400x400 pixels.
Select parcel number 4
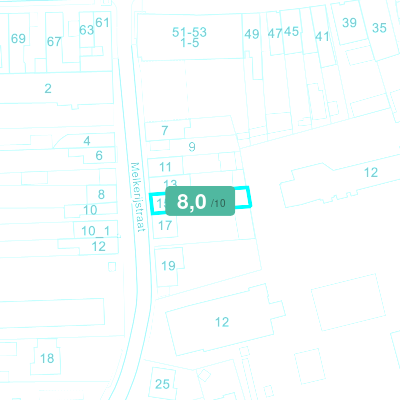[x=87, y=141]
